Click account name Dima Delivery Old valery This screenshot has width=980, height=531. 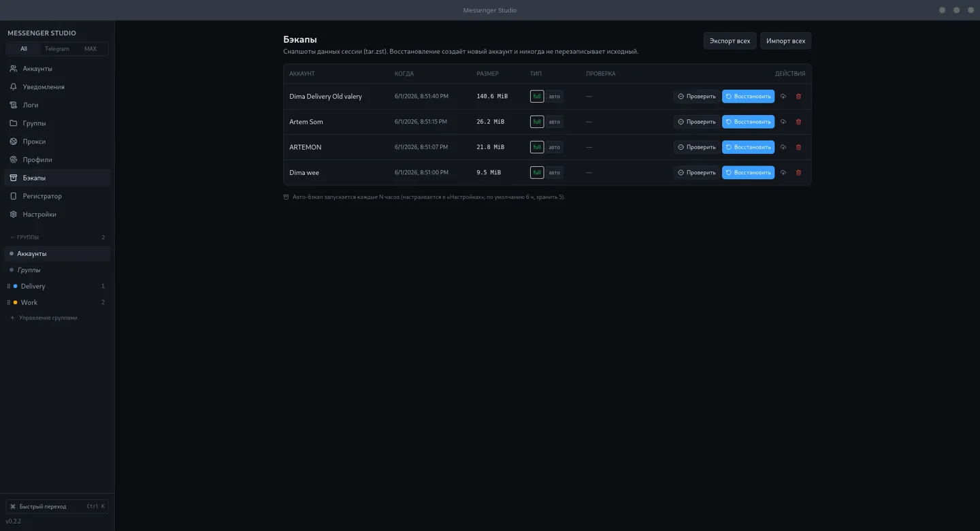pyautogui.click(x=325, y=97)
